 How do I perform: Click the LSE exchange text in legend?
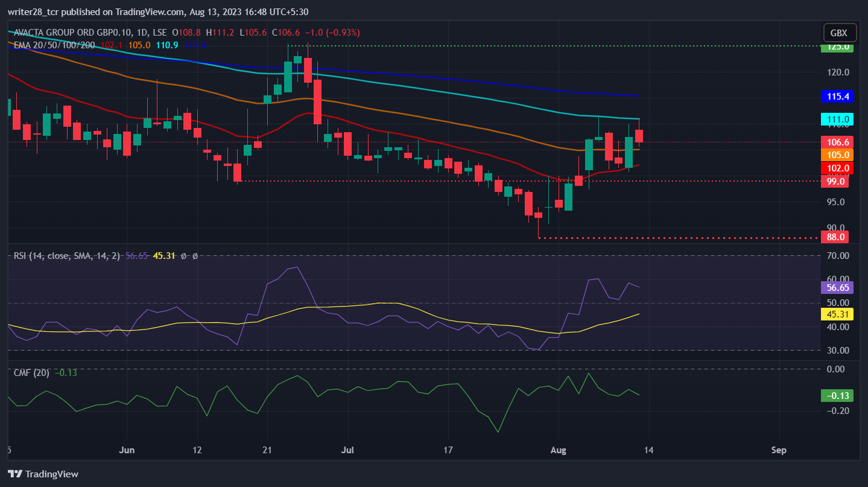pyautogui.click(x=161, y=33)
